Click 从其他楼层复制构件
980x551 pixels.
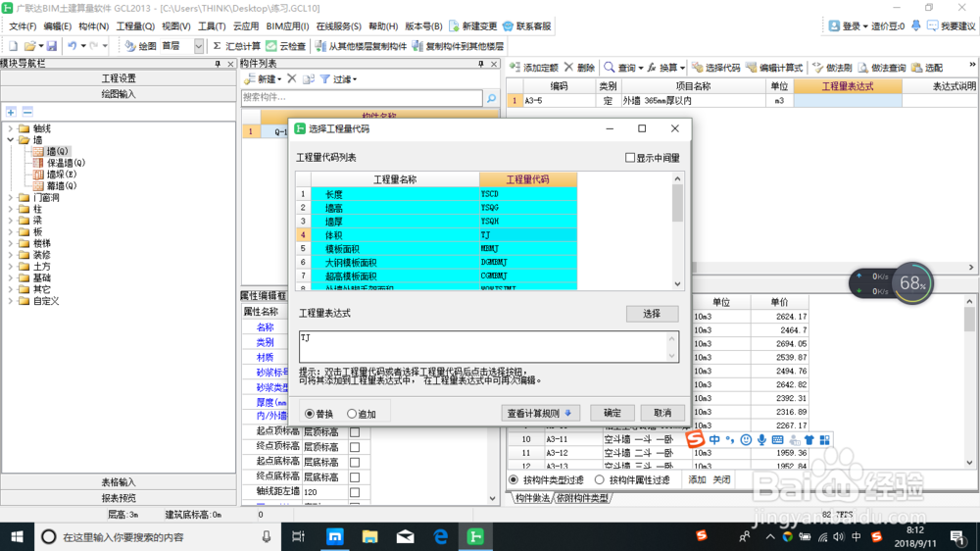[x=362, y=46]
